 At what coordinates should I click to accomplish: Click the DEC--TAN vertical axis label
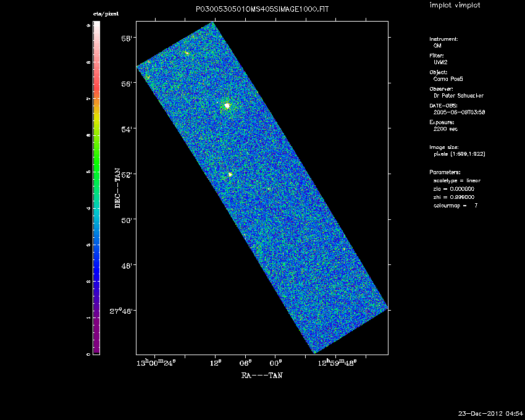pos(117,188)
